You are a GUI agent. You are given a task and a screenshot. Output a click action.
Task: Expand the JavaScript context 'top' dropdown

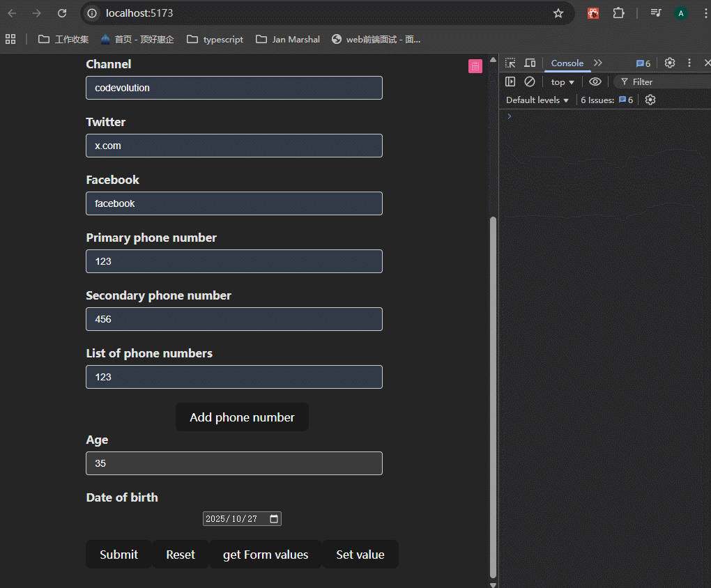[563, 82]
